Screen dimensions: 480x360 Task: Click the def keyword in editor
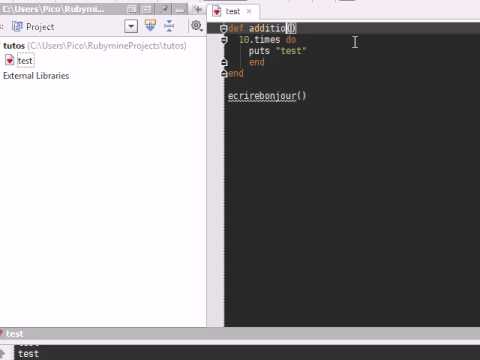tap(236, 28)
